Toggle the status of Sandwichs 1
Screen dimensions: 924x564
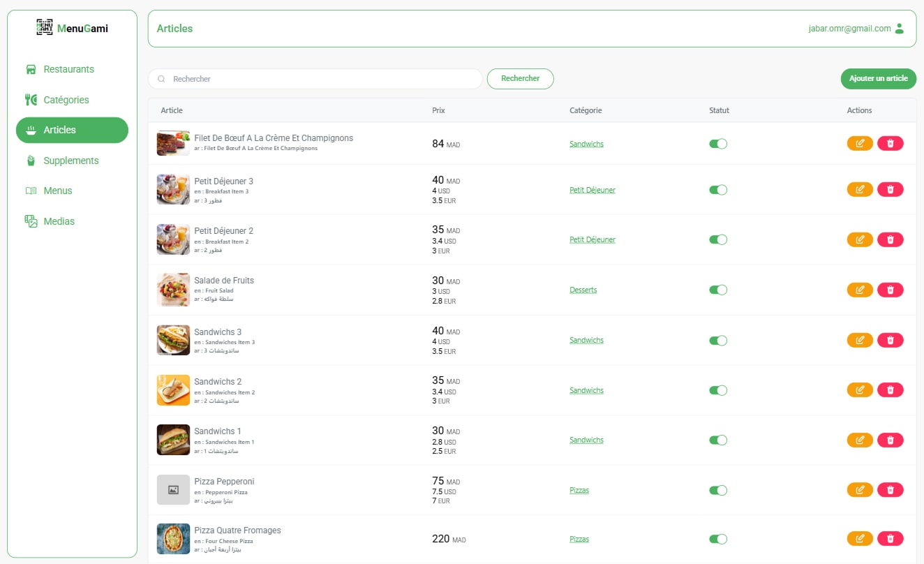pyautogui.click(x=718, y=440)
